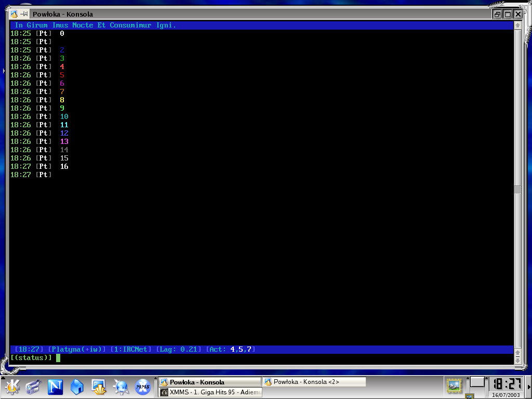Launch the camcorder icon in panel
Image resolution: width=532 pixels, height=399 pixels.
pyautogui.click(x=33, y=387)
